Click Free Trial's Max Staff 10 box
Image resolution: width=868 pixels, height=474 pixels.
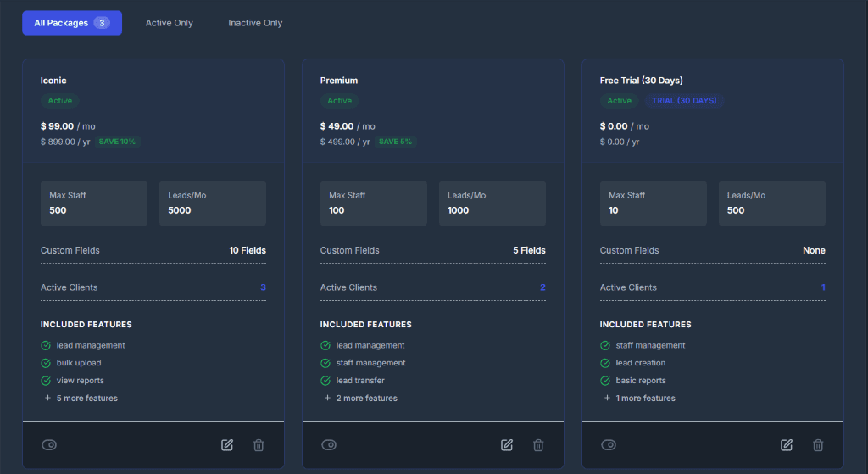(x=654, y=204)
